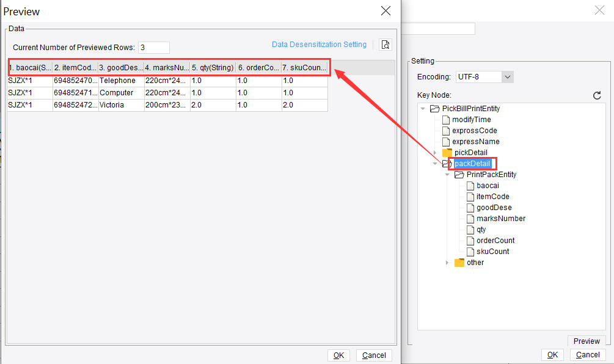Select the pickDetail yellow folder icon
The image size is (614, 364).
click(x=447, y=152)
